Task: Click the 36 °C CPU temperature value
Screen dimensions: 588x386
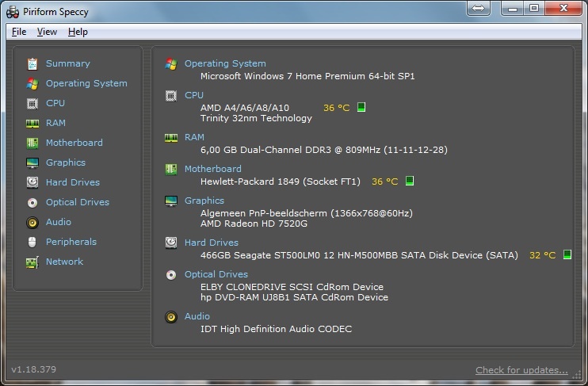Action: 336,108
